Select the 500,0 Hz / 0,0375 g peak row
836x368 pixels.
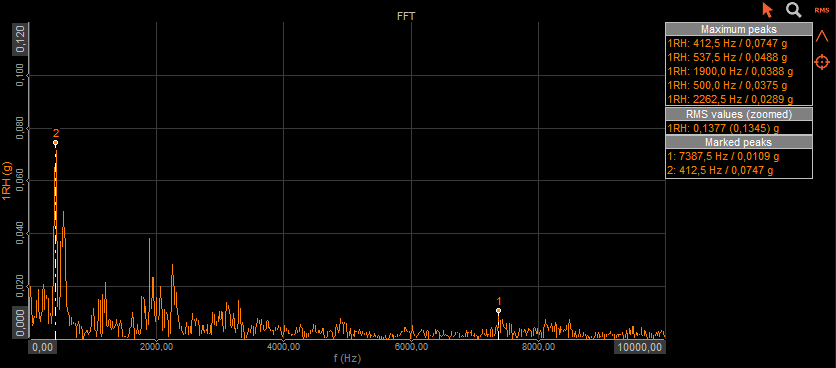[x=738, y=85]
